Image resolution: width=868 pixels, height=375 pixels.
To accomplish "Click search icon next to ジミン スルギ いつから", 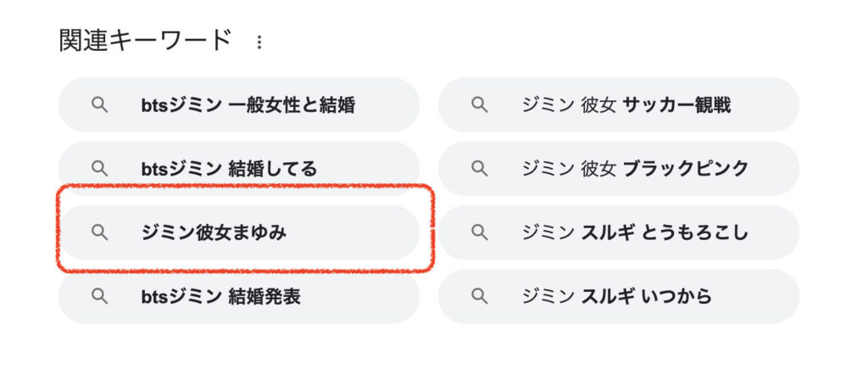I will pos(480,296).
